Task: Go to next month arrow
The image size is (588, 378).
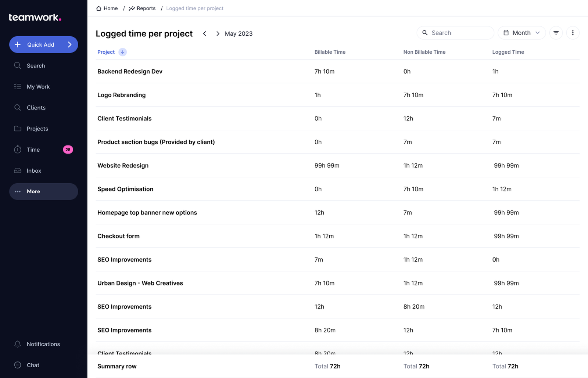Action: pyautogui.click(x=218, y=33)
